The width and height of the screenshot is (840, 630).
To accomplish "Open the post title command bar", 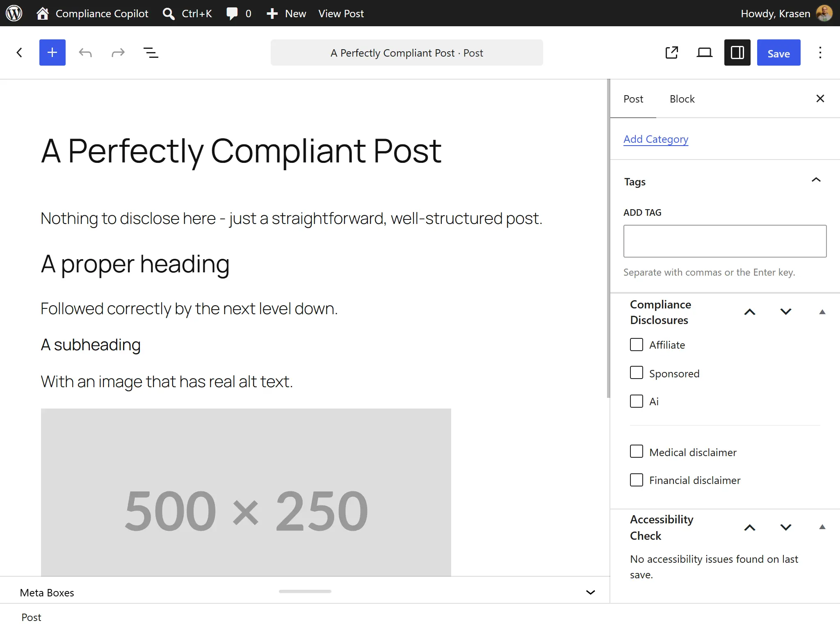I will [406, 52].
